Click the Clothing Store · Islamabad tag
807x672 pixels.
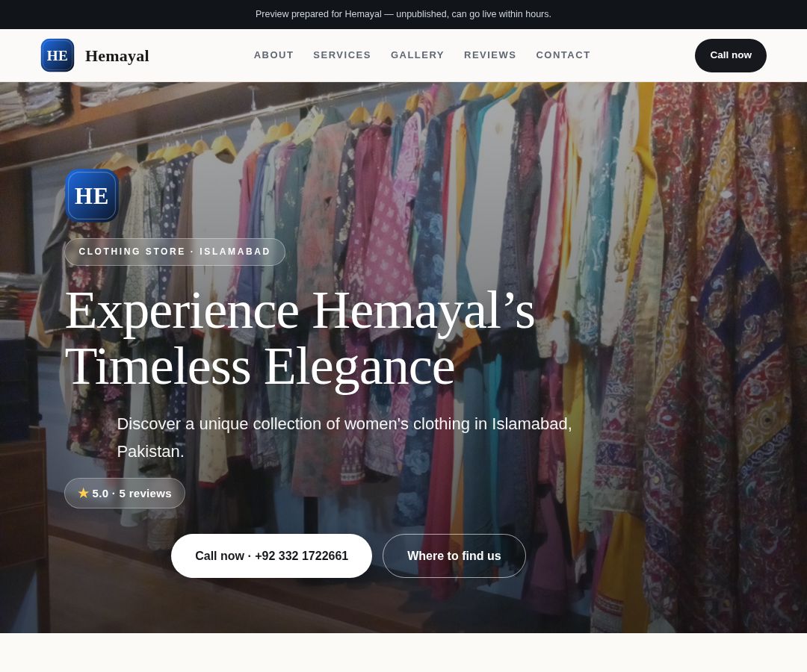point(175,252)
